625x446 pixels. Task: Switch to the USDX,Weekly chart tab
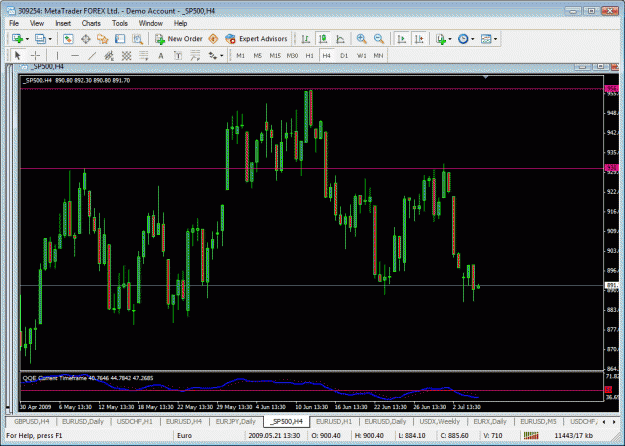tap(439, 421)
